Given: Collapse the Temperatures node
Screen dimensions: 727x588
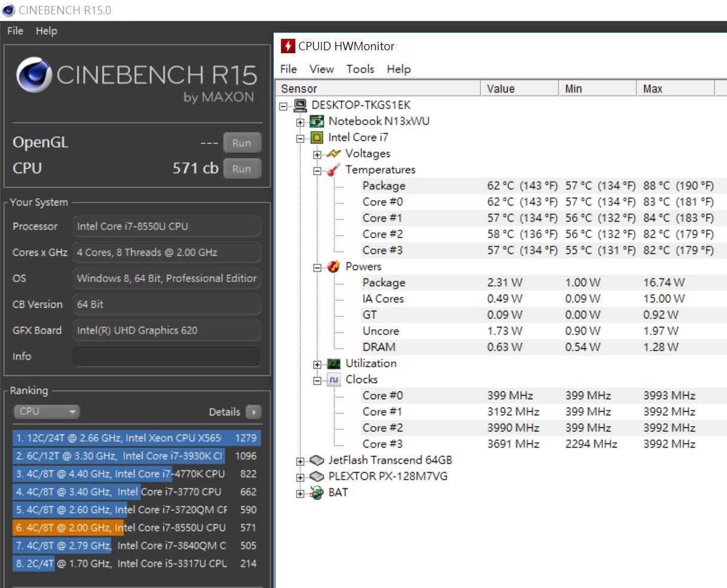Looking at the screenshot, I should click(317, 171).
